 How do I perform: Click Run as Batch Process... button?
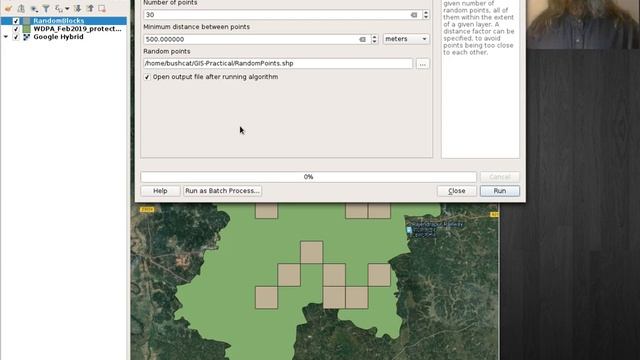click(222, 191)
